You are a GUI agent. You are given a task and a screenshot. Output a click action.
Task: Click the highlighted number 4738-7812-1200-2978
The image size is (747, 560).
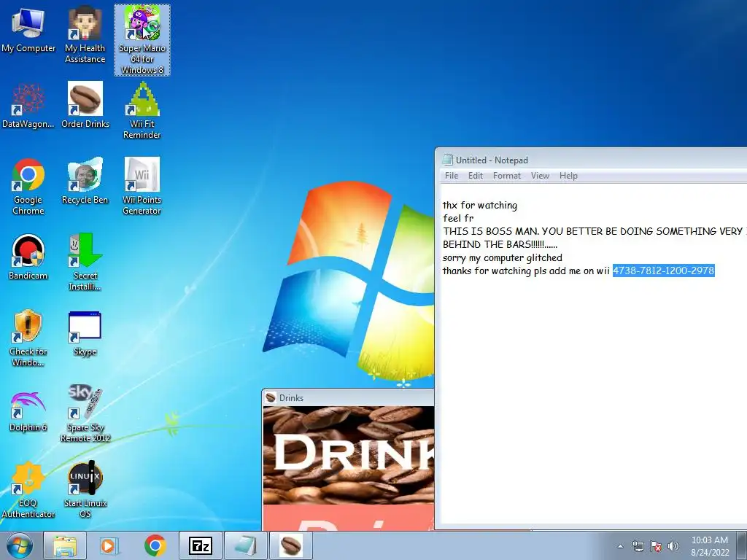click(664, 271)
